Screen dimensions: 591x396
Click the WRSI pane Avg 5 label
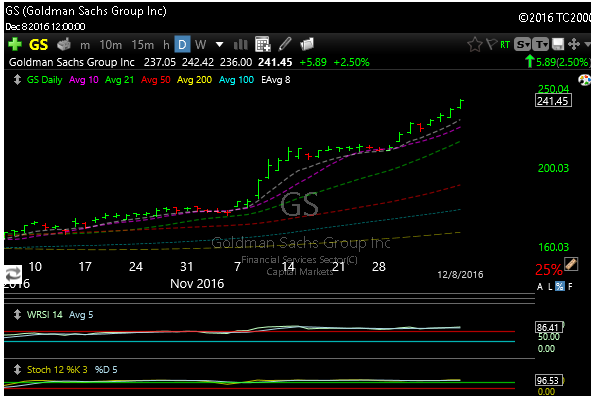point(81,315)
